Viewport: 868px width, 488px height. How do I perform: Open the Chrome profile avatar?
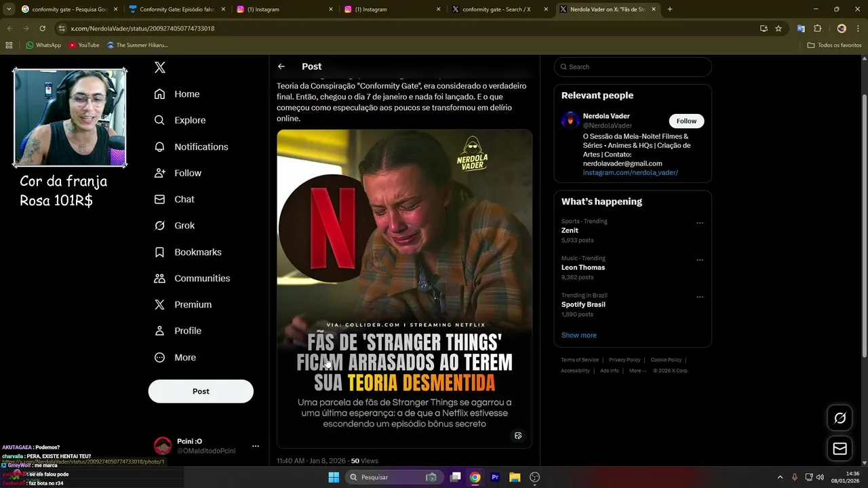[842, 28]
